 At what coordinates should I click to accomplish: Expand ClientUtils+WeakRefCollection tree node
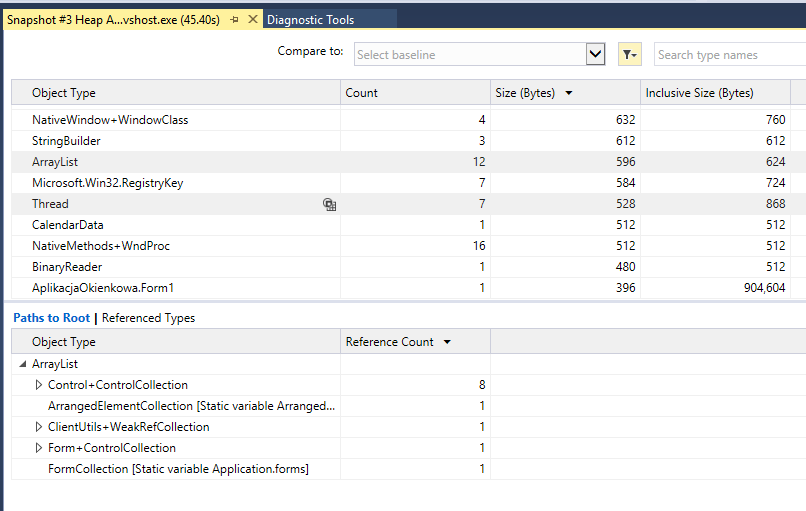click(x=40, y=427)
